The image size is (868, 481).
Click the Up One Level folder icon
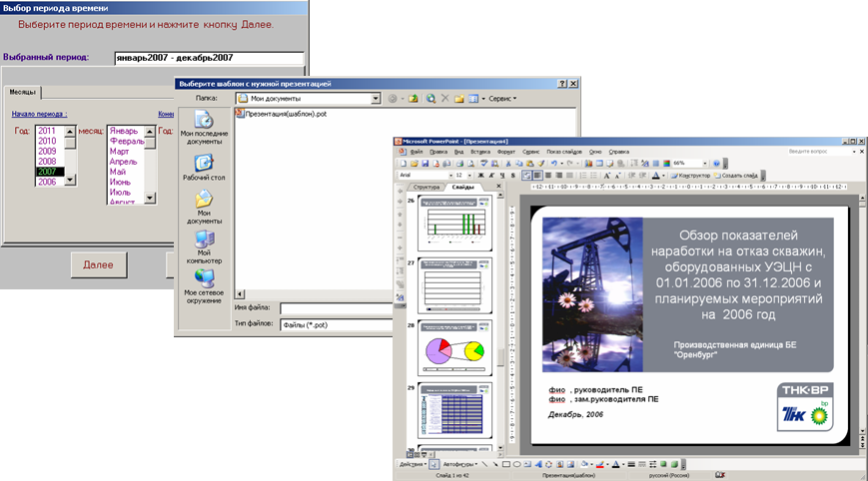coord(413,99)
